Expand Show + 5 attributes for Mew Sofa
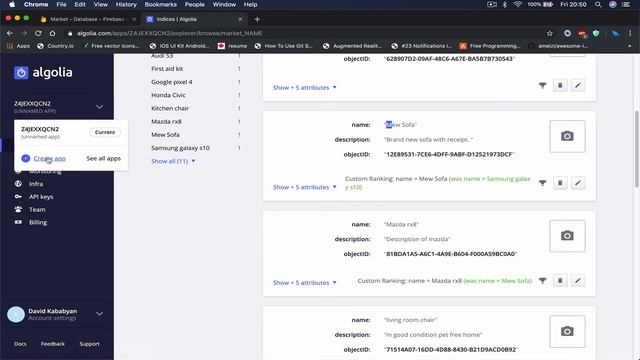This screenshot has height=360, width=640. point(304,187)
